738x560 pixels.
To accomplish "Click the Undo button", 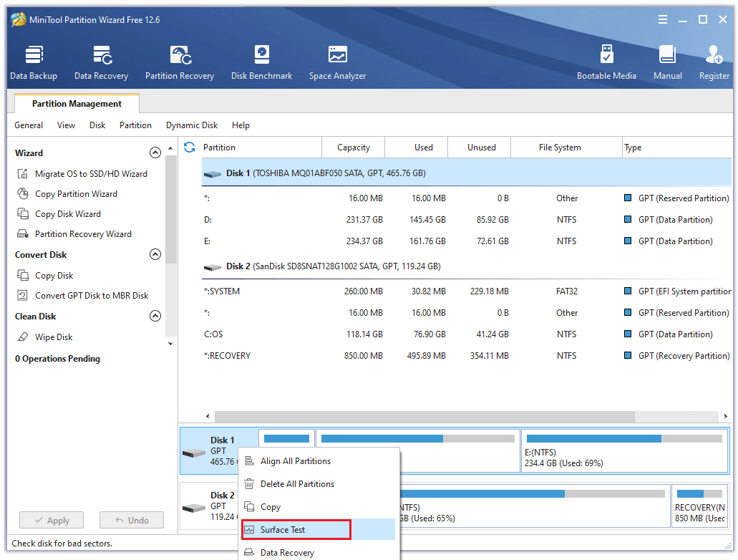I will click(x=132, y=520).
